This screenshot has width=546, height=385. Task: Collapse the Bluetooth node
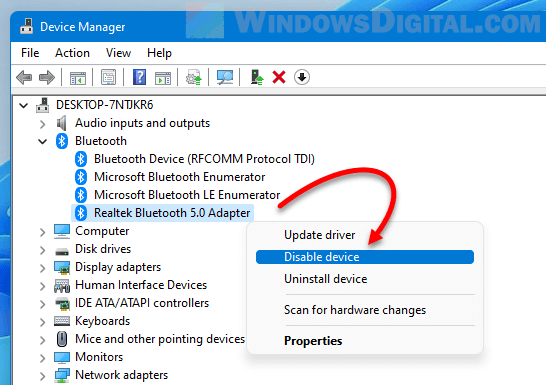pyautogui.click(x=42, y=141)
